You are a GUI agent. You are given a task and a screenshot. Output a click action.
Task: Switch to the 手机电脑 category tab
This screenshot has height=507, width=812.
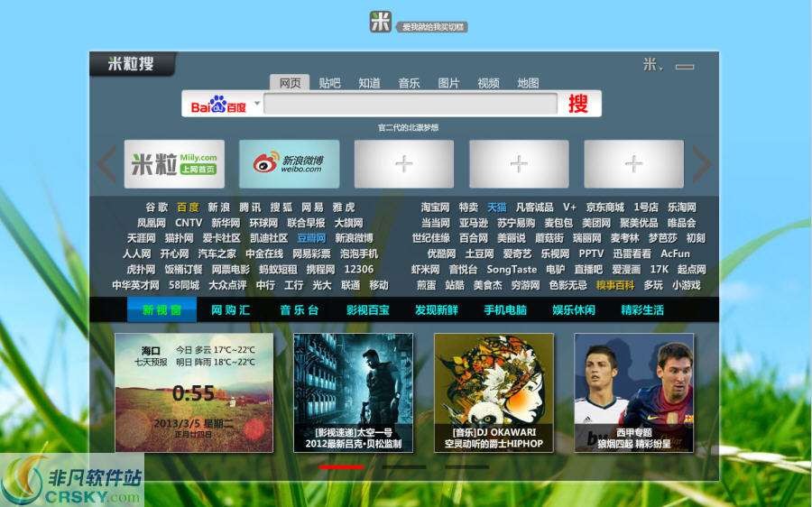point(505,309)
